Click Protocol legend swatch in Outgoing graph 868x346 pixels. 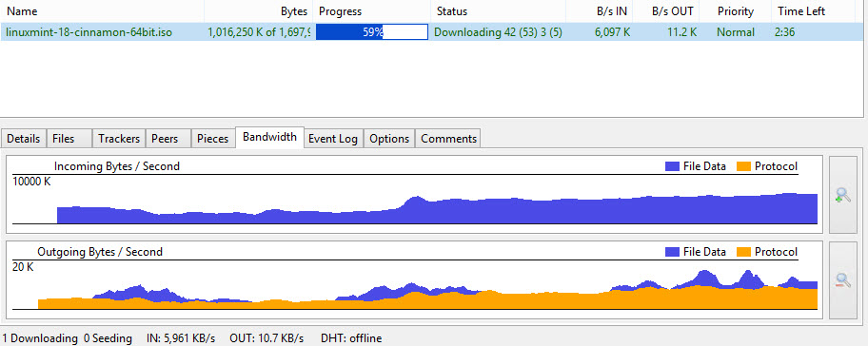(x=744, y=252)
